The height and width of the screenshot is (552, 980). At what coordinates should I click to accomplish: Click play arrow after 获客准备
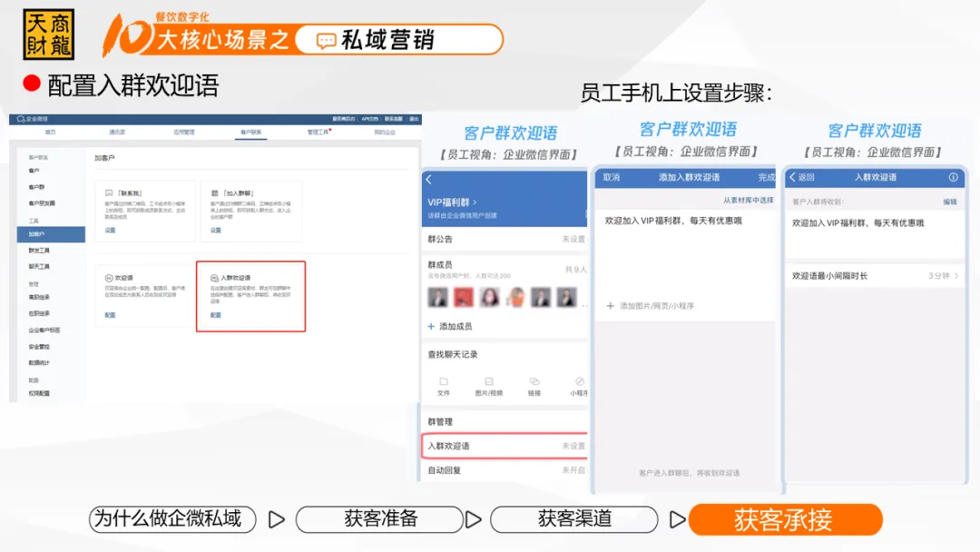click(x=473, y=519)
